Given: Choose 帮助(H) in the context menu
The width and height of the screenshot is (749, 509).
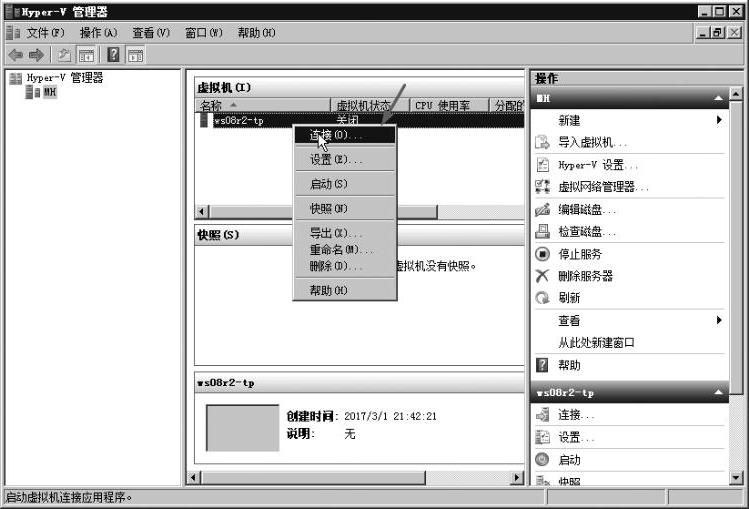Looking at the screenshot, I should (x=344, y=290).
